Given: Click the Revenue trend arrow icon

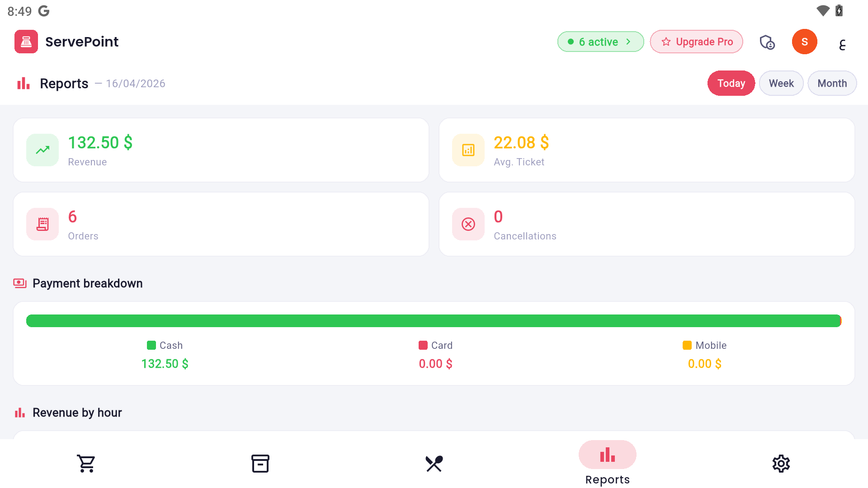Looking at the screenshot, I should pos(42,150).
